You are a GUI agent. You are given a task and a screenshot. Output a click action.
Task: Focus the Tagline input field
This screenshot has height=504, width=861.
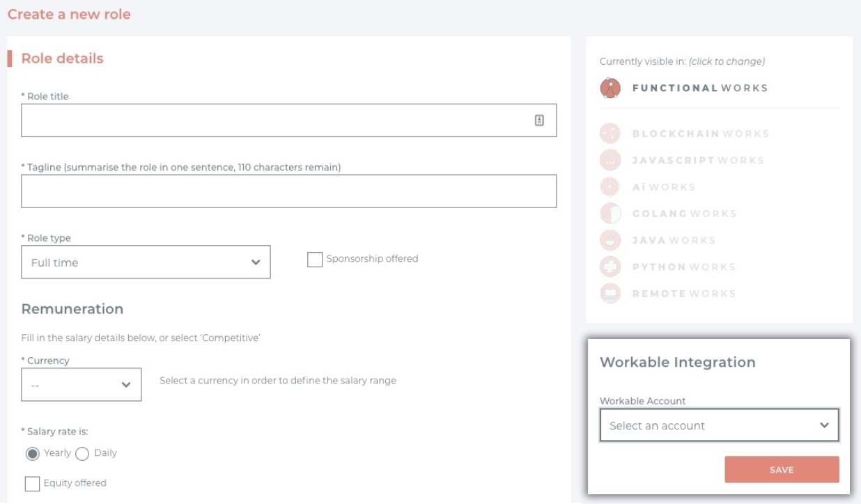289,191
